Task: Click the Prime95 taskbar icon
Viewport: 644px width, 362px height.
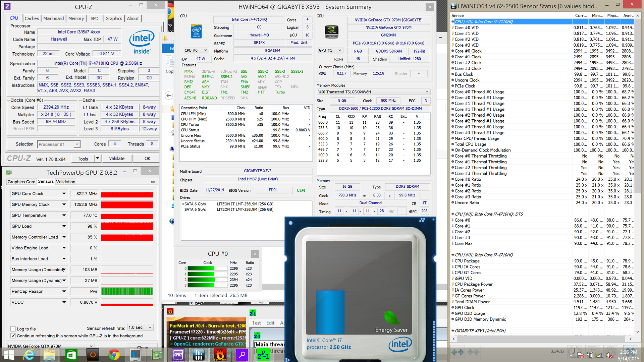Action: point(263,355)
